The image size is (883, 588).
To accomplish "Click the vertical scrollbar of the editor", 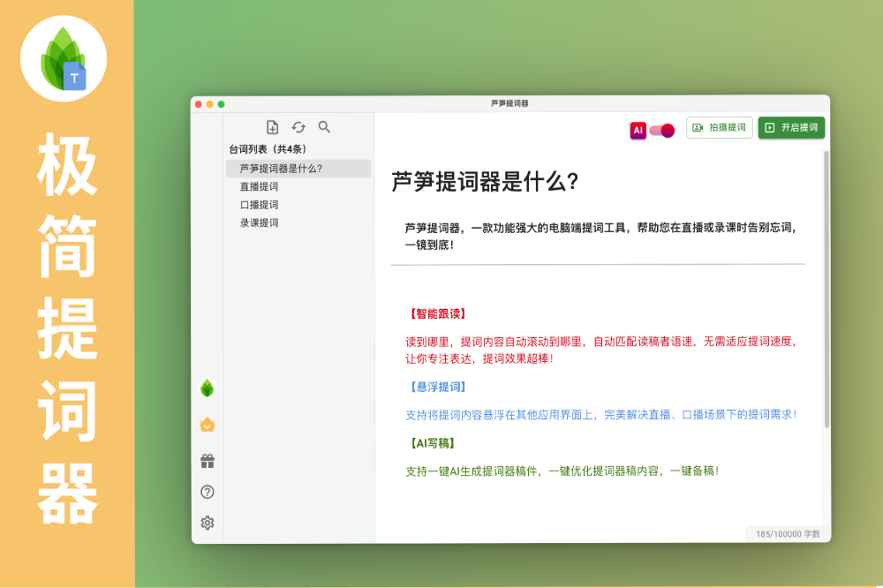I will [x=826, y=291].
